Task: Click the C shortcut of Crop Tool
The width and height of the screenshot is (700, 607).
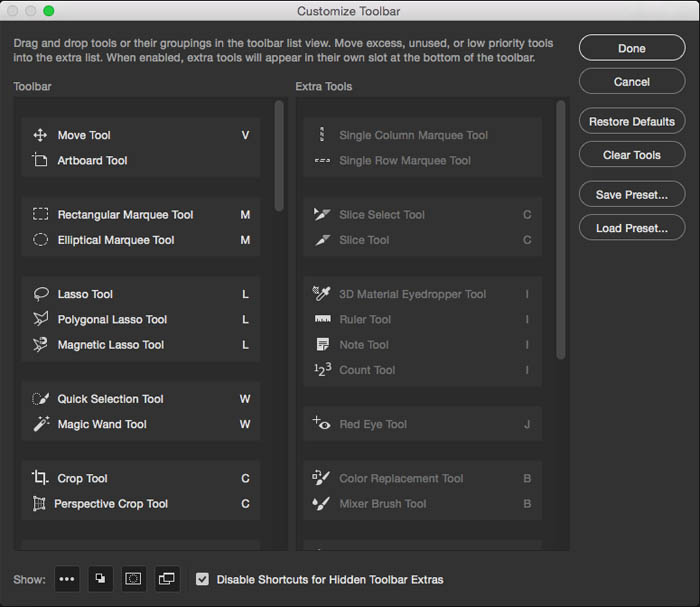Action: point(245,478)
